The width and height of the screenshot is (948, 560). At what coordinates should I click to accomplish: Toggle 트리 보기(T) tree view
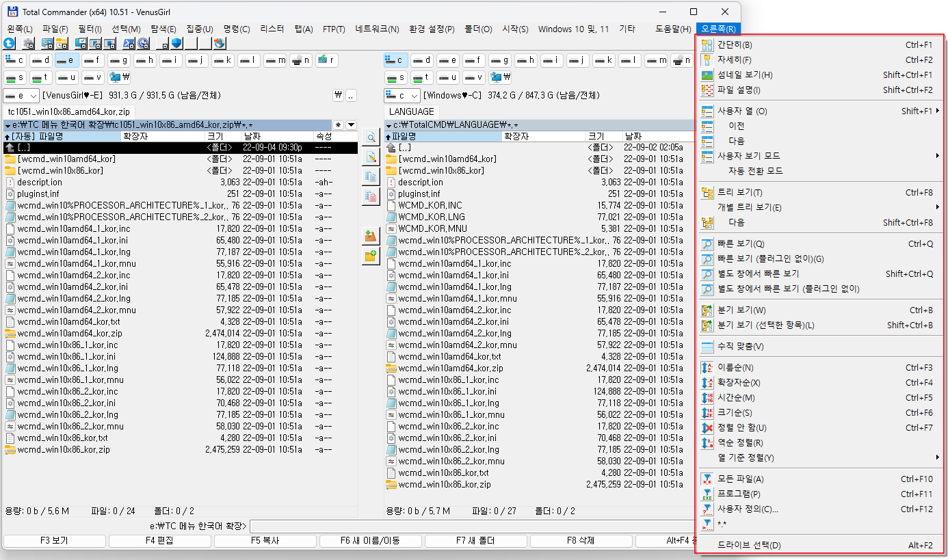pyautogui.click(x=819, y=193)
